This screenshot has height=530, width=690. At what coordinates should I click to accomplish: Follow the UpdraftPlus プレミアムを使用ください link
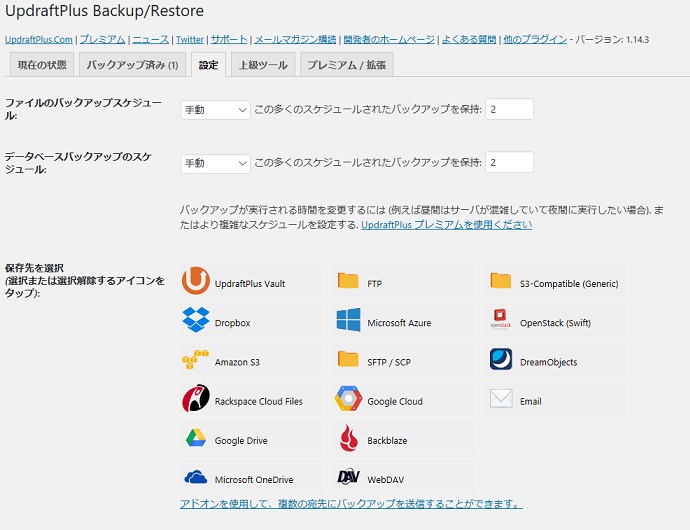pyautogui.click(x=447, y=225)
